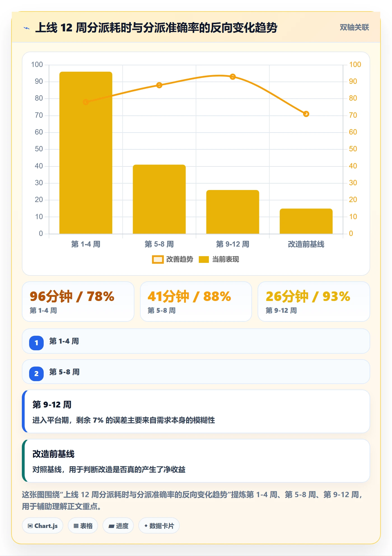Viewport: 392px width, 556px height.
Task: Toggle the 改善趋势 legend swatch
Action: (x=158, y=260)
